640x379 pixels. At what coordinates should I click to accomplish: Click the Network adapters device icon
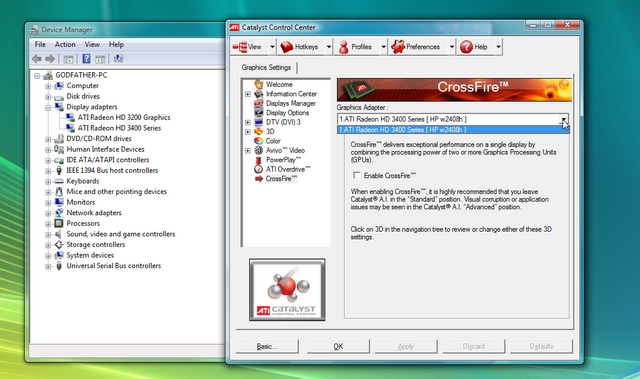click(59, 213)
